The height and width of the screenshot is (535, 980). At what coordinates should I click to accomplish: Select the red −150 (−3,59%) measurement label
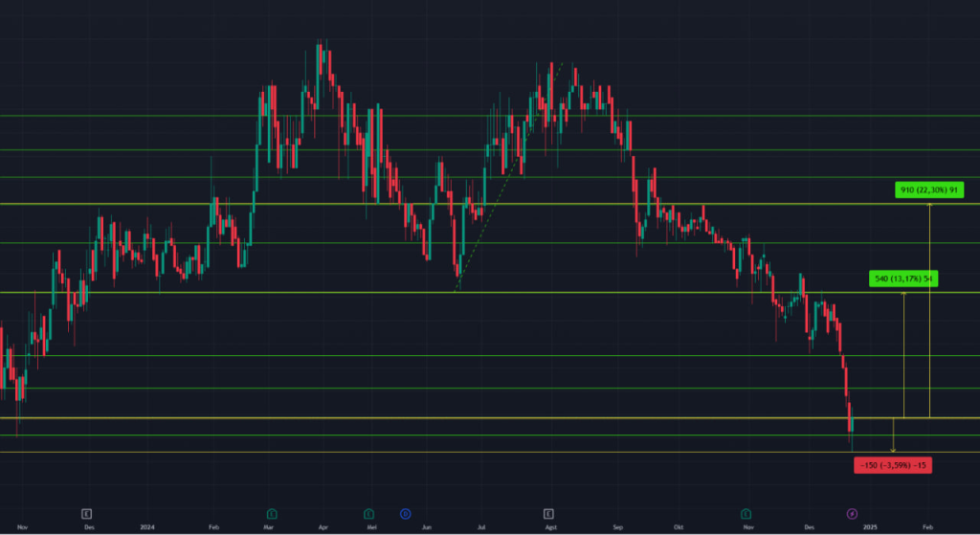(x=893, y=465)
